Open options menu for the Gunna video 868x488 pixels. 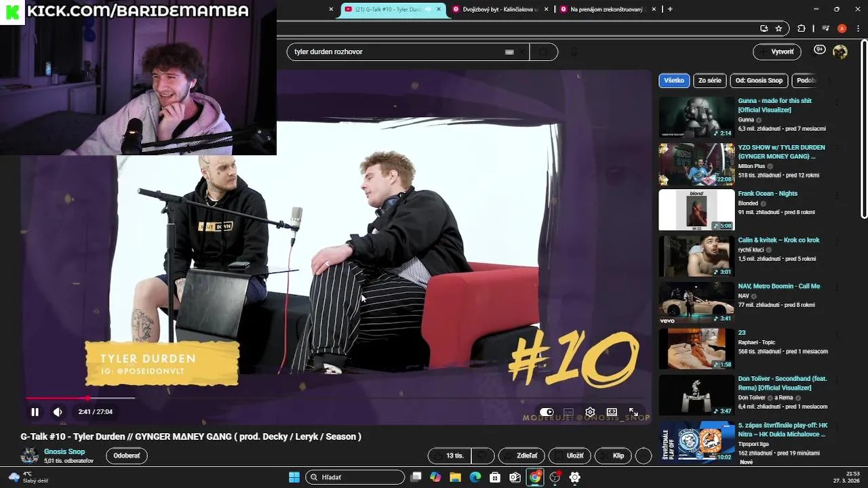[x=837, y=102]
